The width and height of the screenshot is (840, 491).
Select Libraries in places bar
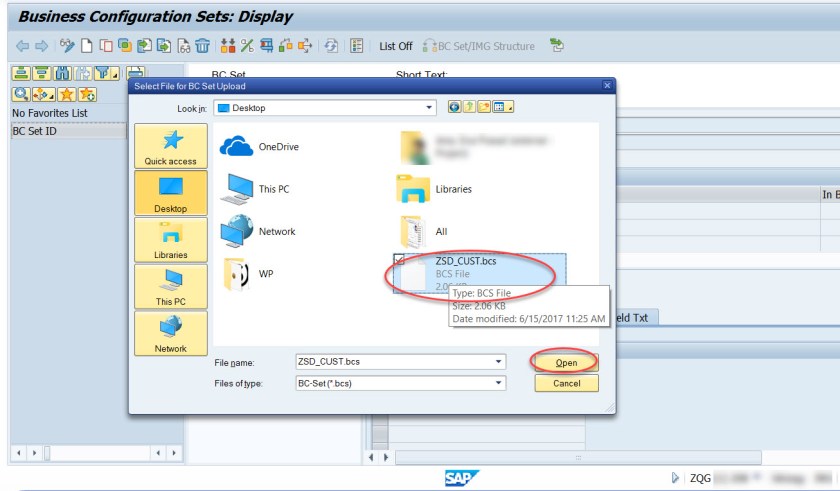pyautogui.click(x=171, y=240)
